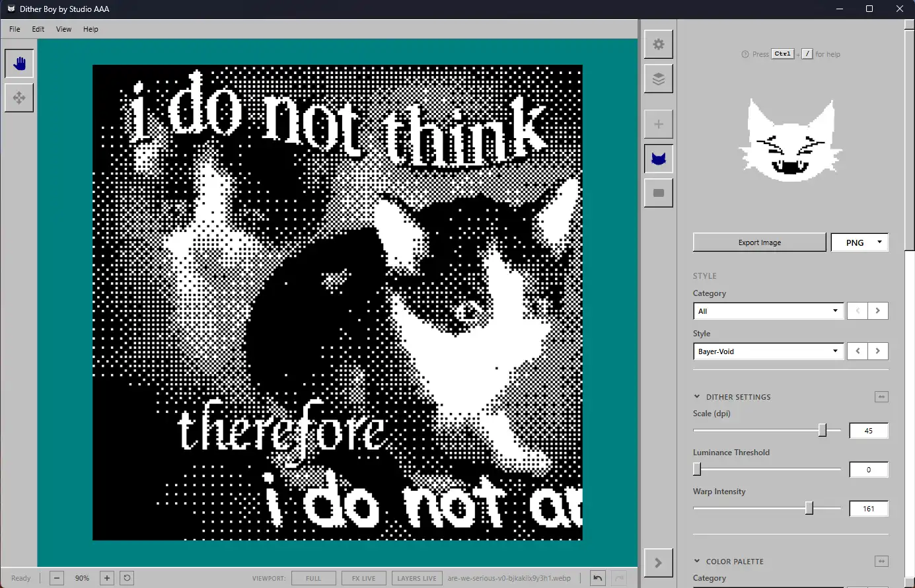This screenshot has height=588, width=915.
Task: Switch to next dither style
Action: (x=878, y=351)
